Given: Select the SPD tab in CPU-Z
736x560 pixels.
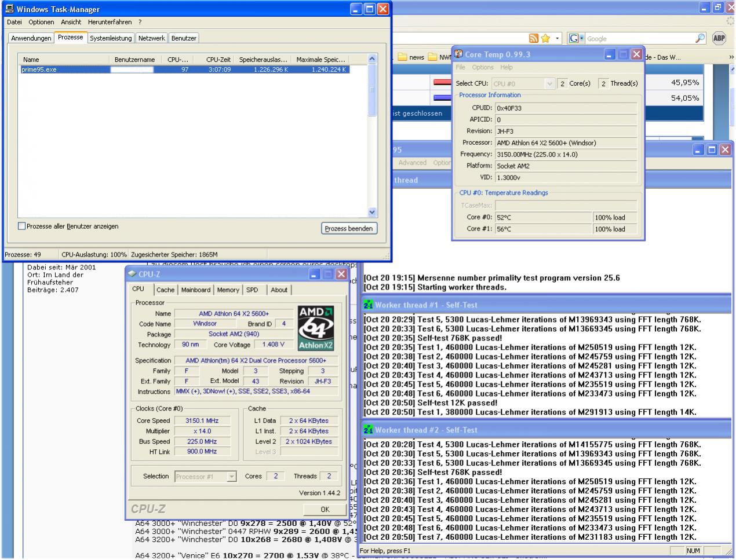Looking at the screenshot, I should (252, 290).
